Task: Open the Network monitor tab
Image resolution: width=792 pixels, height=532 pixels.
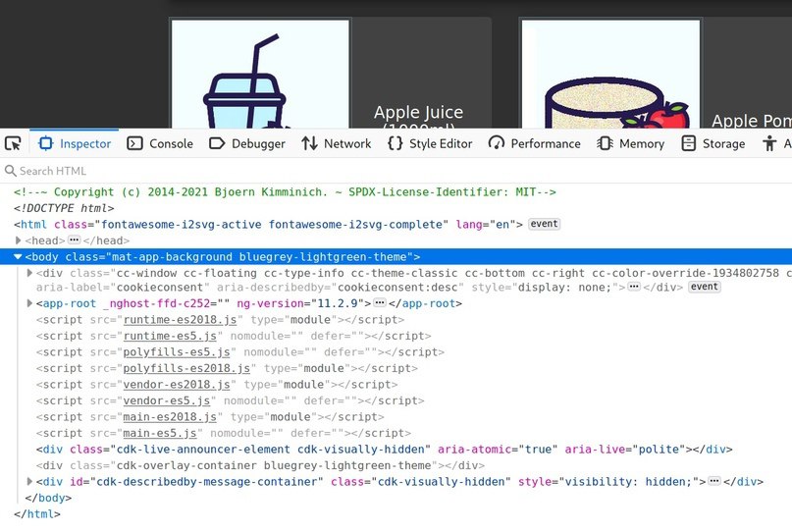Action: (x=336, y=143)
